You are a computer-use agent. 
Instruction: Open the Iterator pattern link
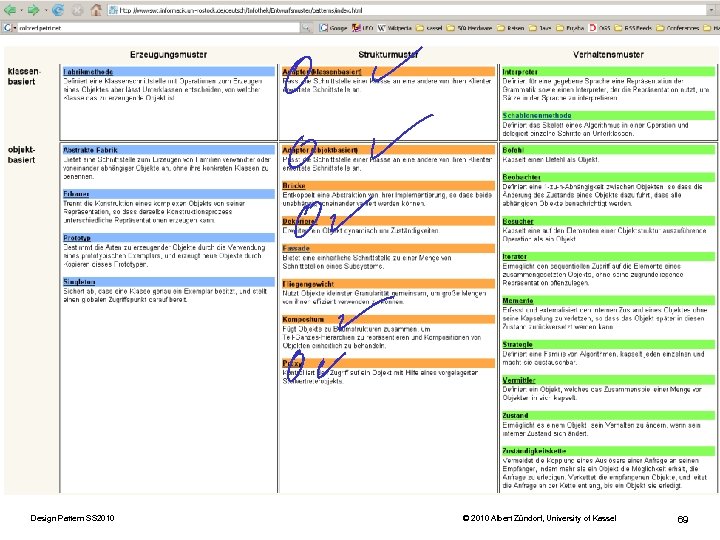(x=514, y=257)
